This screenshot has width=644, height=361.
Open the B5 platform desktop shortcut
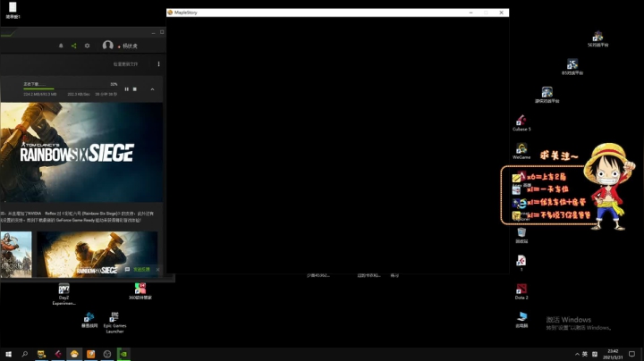572,67
